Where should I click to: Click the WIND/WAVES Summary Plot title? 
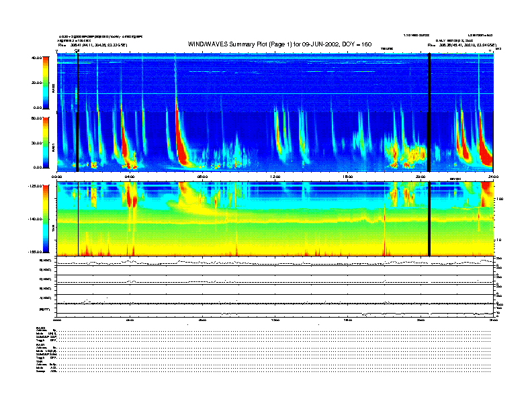[279, 44]
